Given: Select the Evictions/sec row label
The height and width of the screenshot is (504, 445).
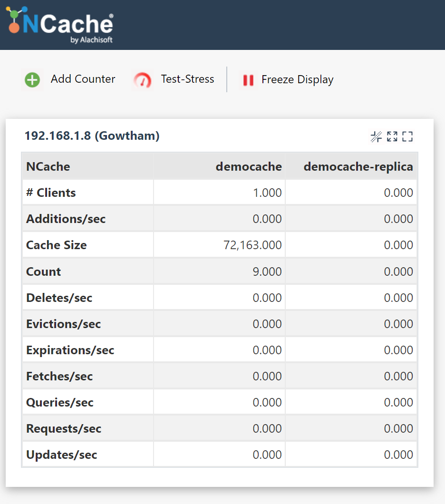Looking at the screenshot, I should 64,324.
